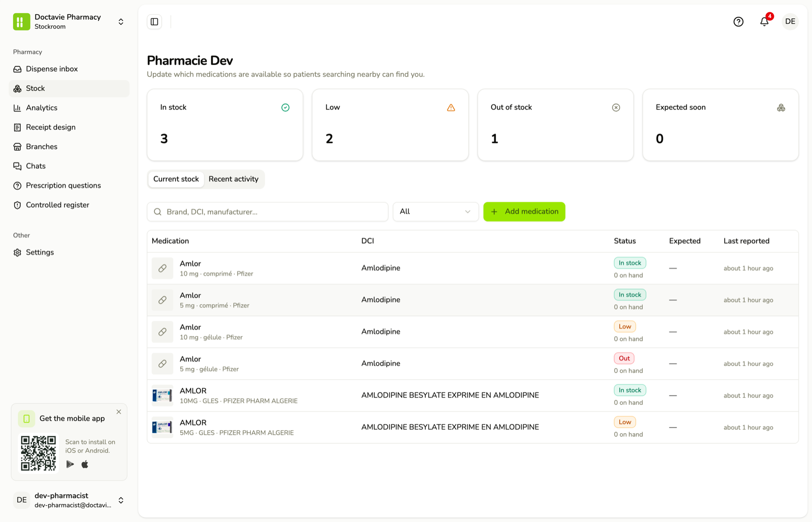Click the green phone icon in app card

point(26,418)
